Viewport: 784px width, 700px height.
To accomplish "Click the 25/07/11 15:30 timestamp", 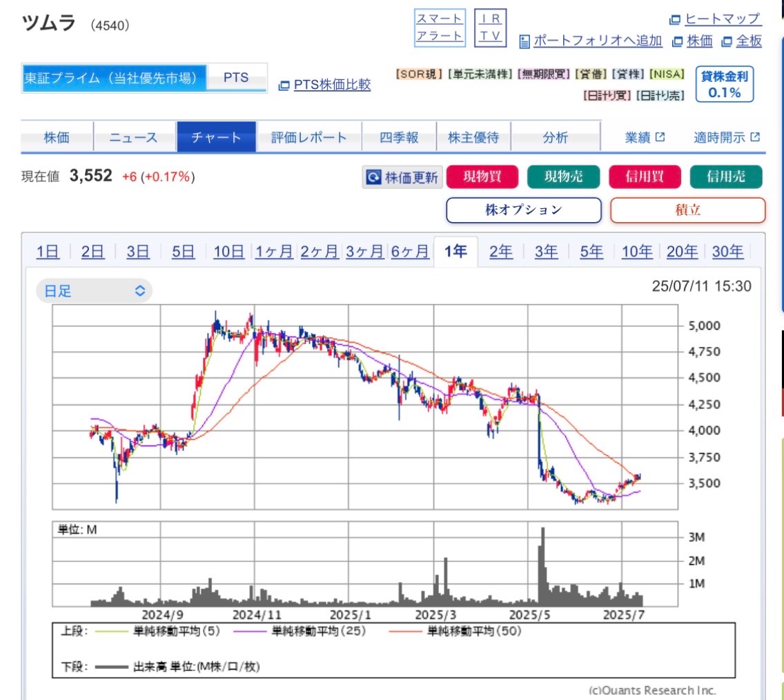I will 701,286.
